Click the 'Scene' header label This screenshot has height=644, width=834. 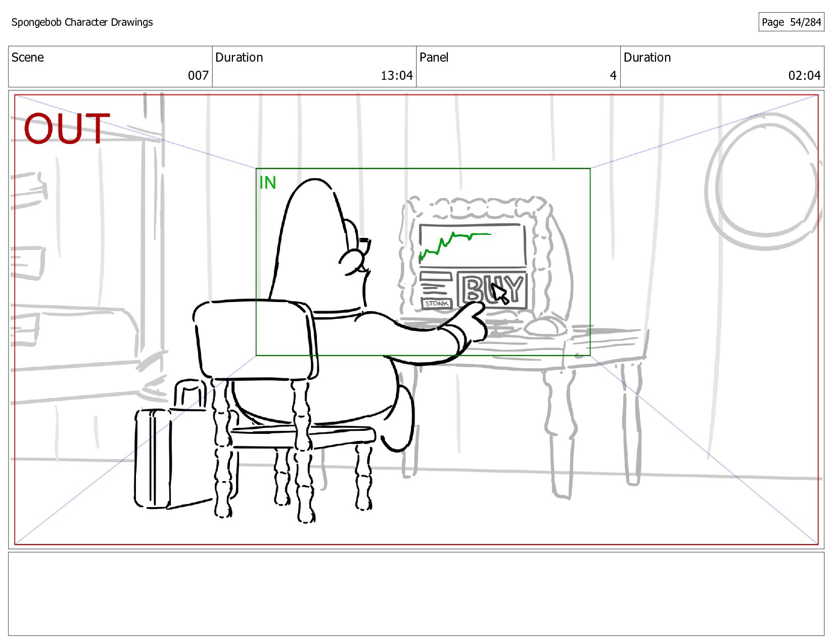coord(28,58)
